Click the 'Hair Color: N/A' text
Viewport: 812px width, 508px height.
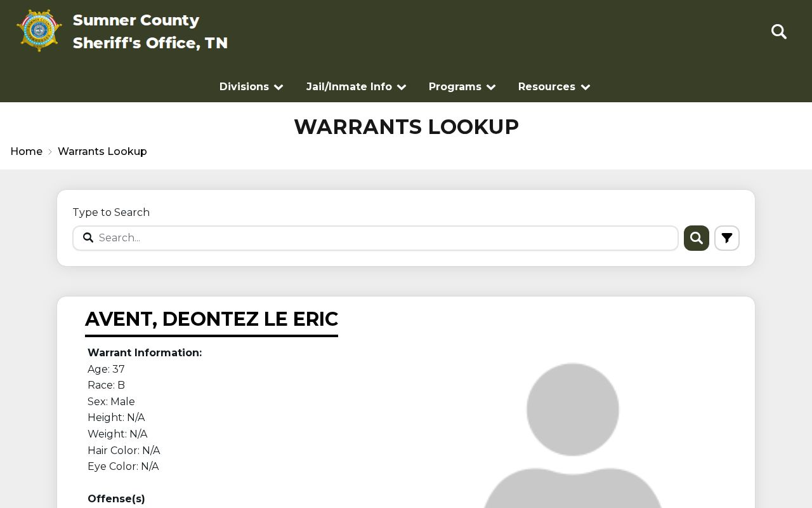point(124,450)
